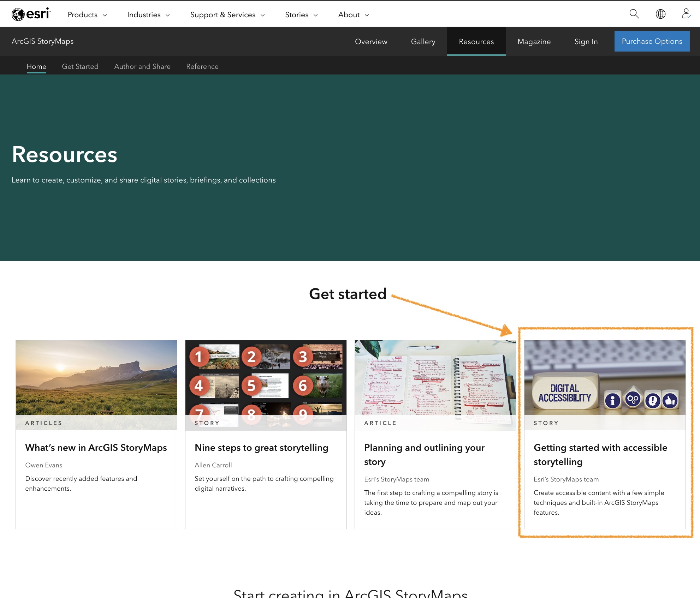Click the Purchase Options button
The height and width of the screenshot is (598, 700).
pyautogui.click(x=652, y=41)
